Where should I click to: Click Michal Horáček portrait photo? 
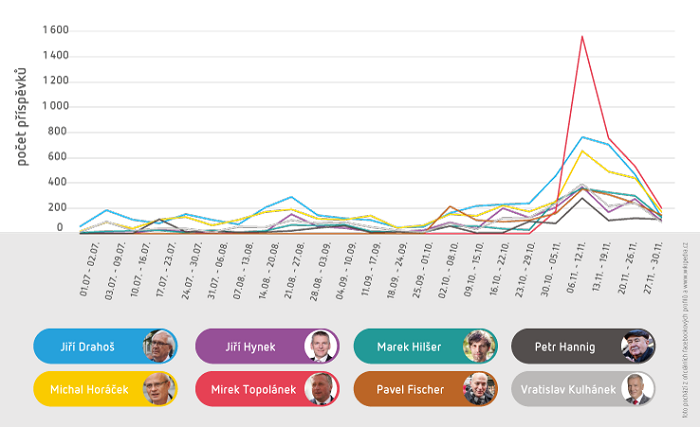coord(160,388)
